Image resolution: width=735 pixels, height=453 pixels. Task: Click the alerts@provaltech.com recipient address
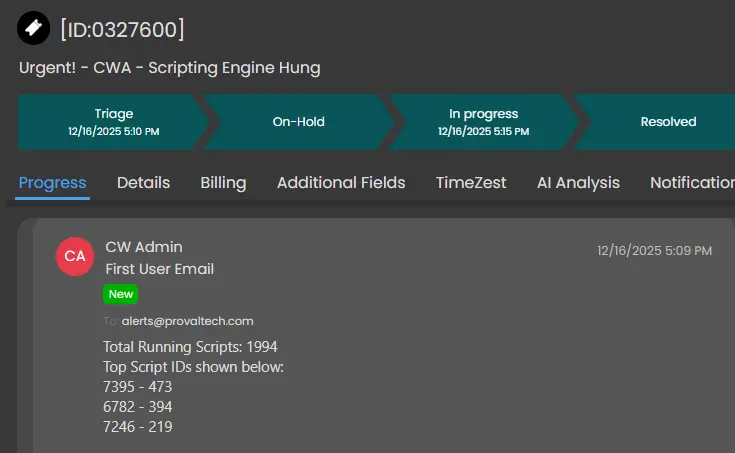pos(188,321)
